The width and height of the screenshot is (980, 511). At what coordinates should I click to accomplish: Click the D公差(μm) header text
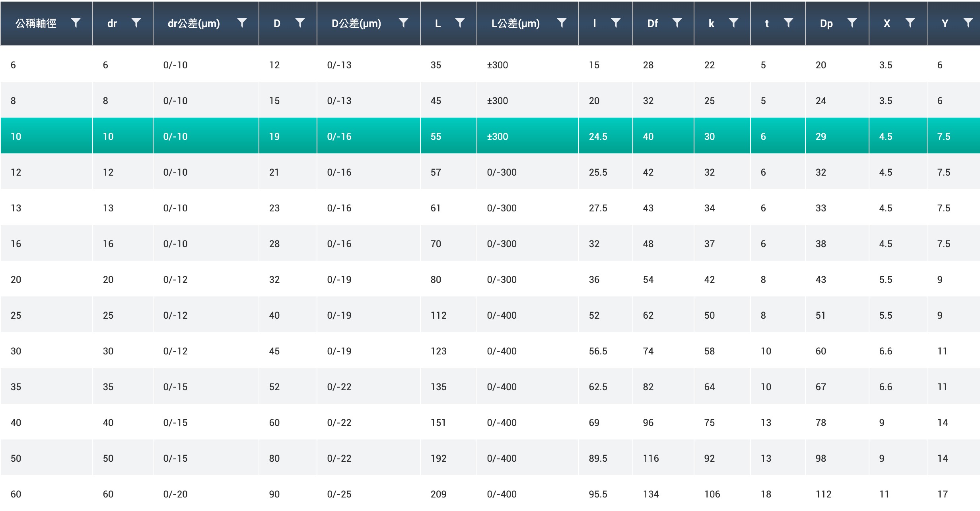click(x=356, y=23)
